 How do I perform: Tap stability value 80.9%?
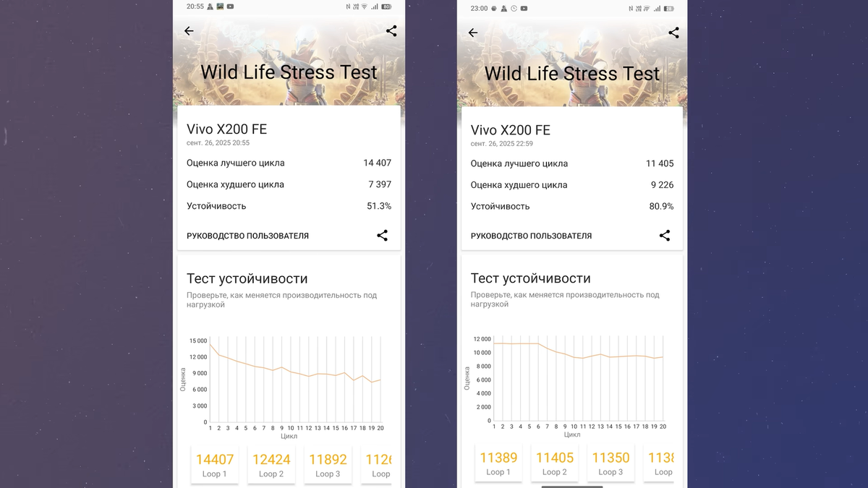(661, 206)
